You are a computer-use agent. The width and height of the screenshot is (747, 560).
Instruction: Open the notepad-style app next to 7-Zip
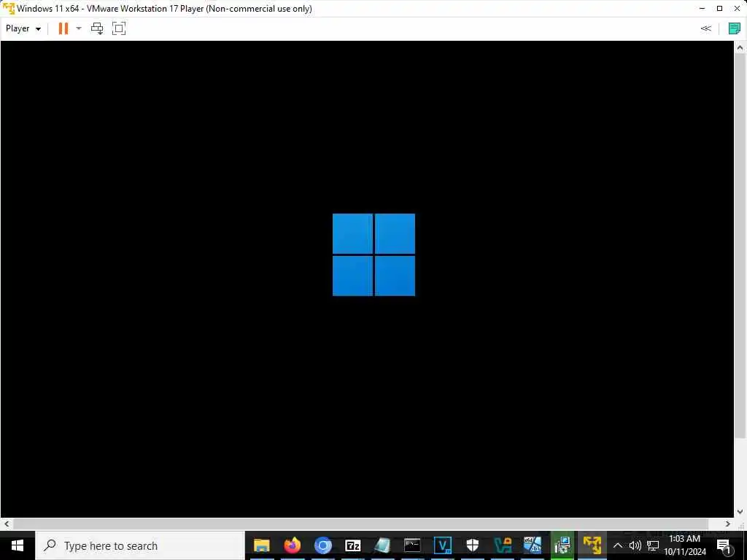coord(382,545)
